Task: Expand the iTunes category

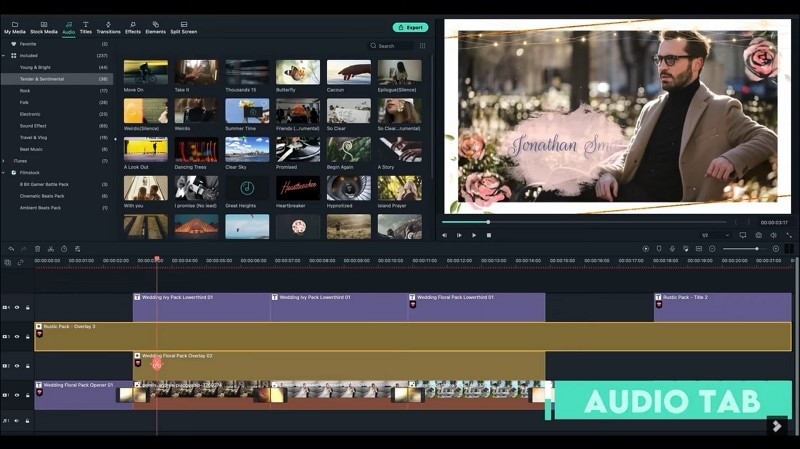Action: (x=4, y=161)
